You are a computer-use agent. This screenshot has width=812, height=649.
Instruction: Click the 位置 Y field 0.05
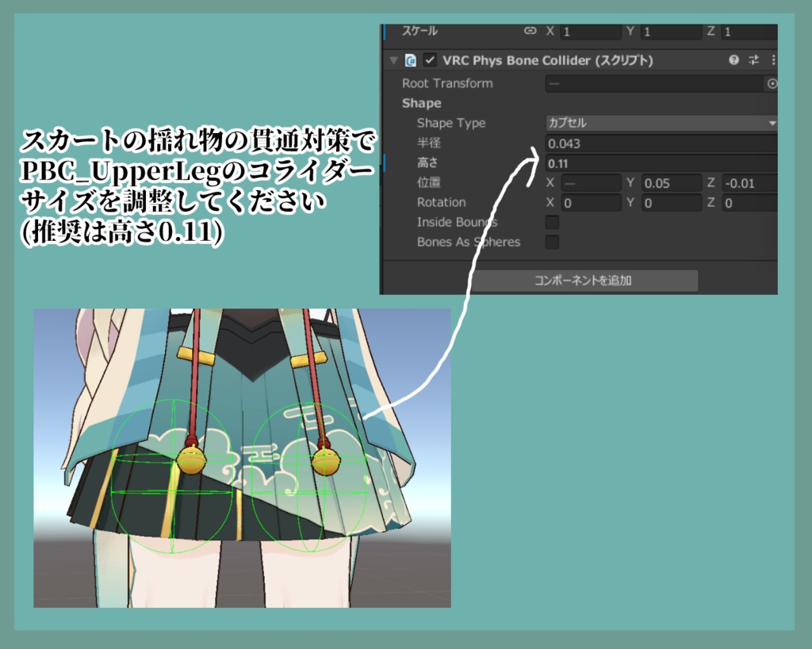tap(671, 183)
